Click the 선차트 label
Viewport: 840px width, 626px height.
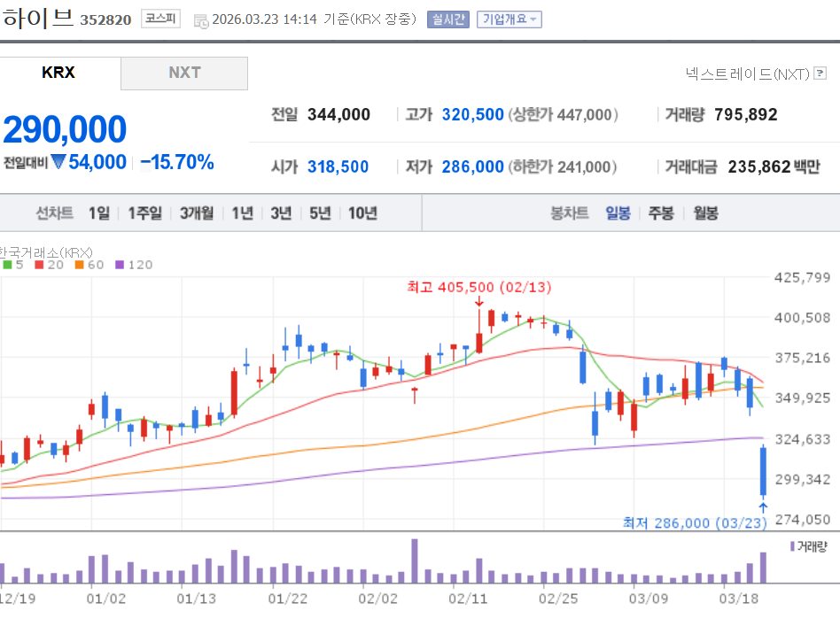(x=54, y=213)
